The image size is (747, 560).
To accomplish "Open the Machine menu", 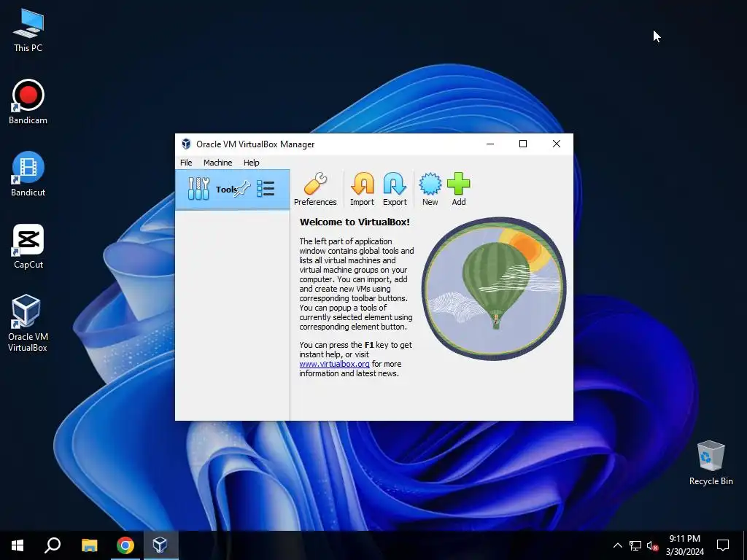I will (x=217, y=163).
